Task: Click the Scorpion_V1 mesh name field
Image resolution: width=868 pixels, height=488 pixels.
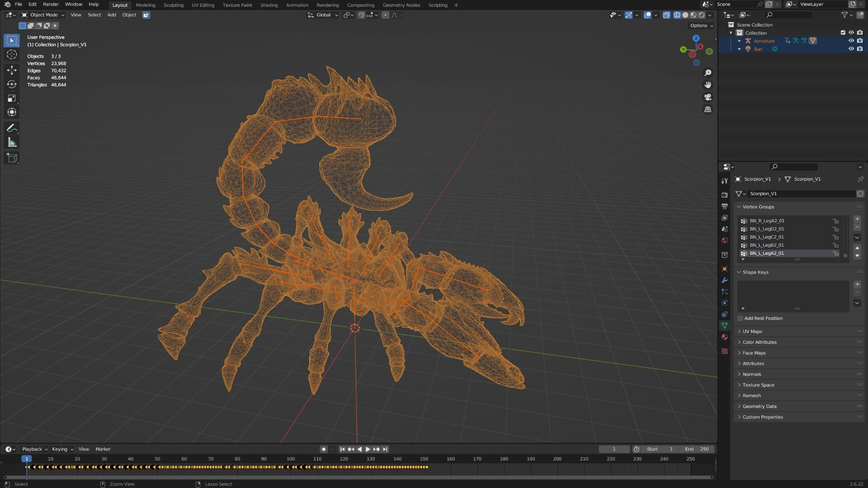Action: coord(801,194)
